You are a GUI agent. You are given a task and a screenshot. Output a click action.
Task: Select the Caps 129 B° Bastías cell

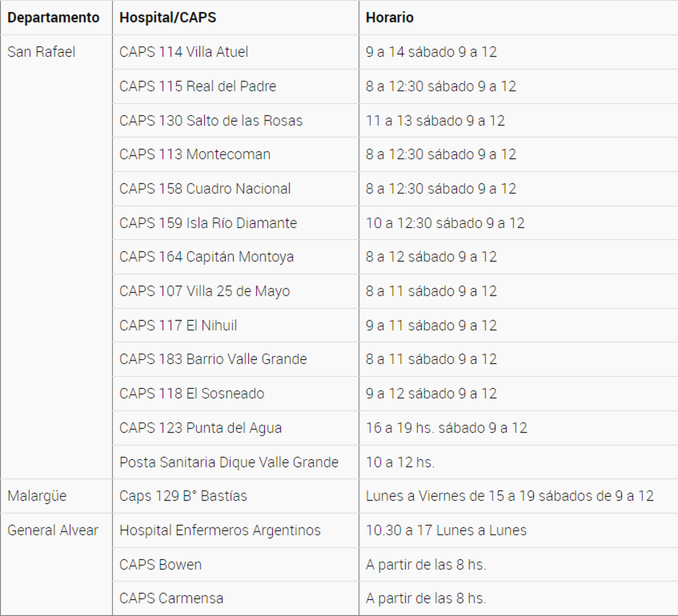(183, 496)
